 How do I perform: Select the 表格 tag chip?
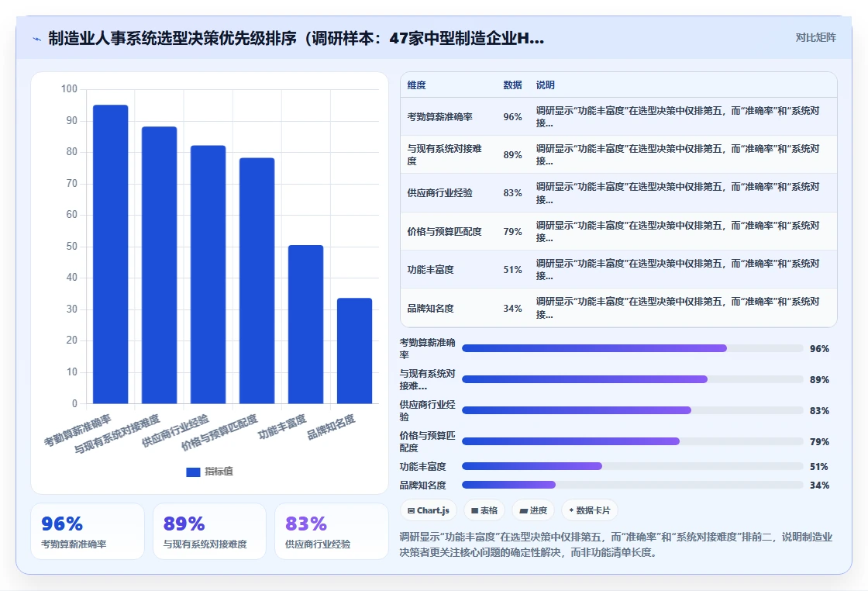tap(484, 510)
